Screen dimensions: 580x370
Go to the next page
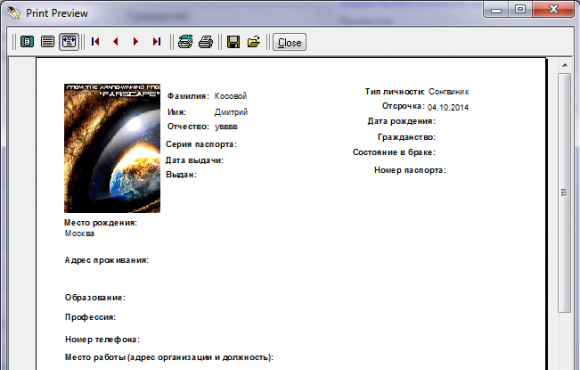coord(136,41)
